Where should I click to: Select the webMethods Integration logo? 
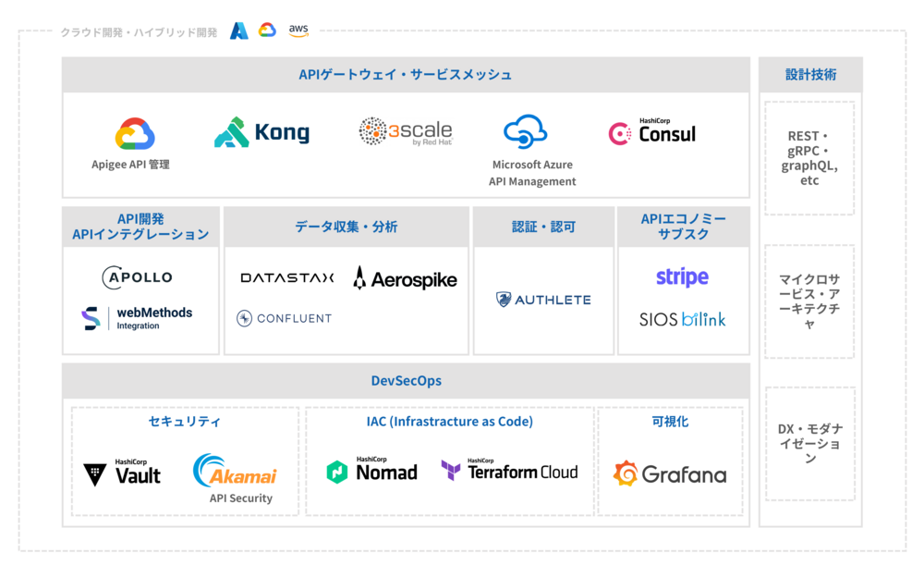(137, 318)
